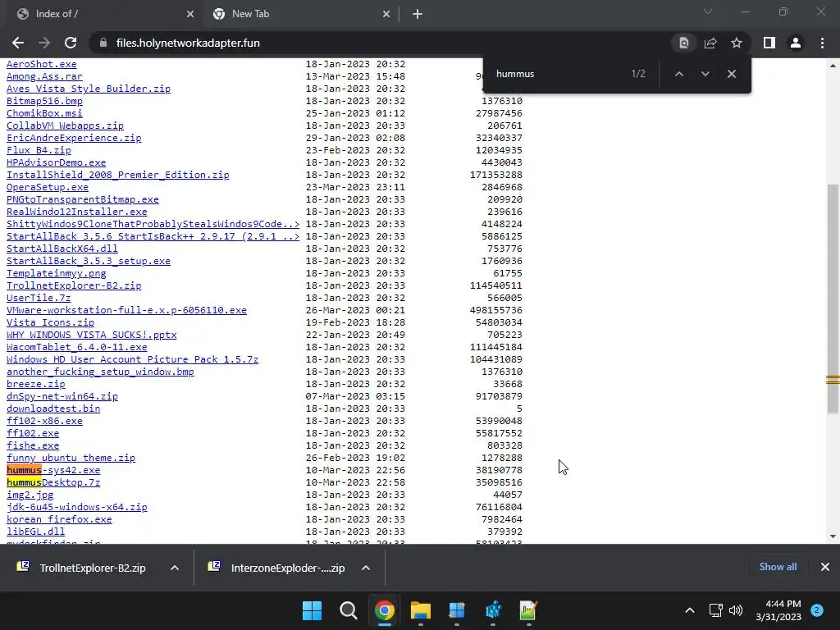Click the scrollbar up arrow
Image resolution: width=840 pixels, height=630 pixels.
coord(833,66)
